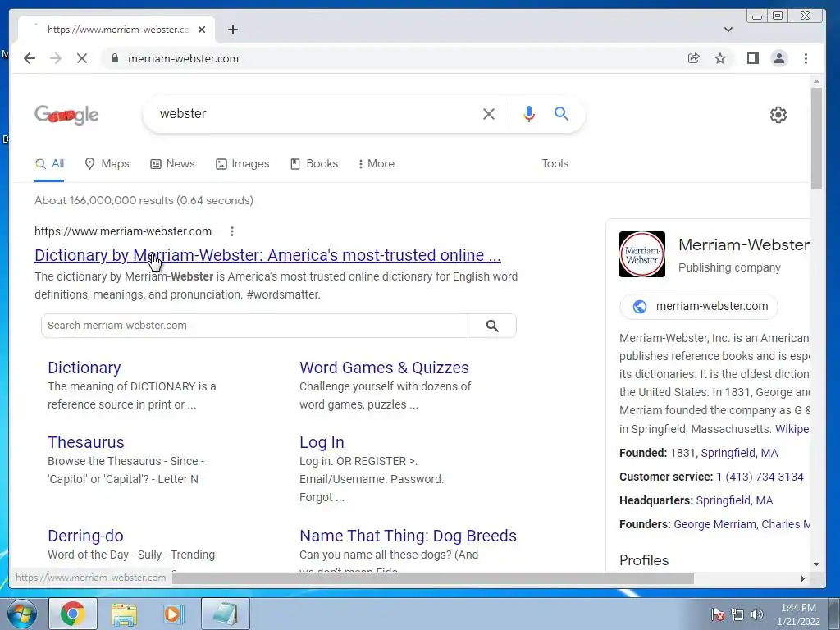
Task: Expand the tab search chevron
Action: (x=728, y=30)
